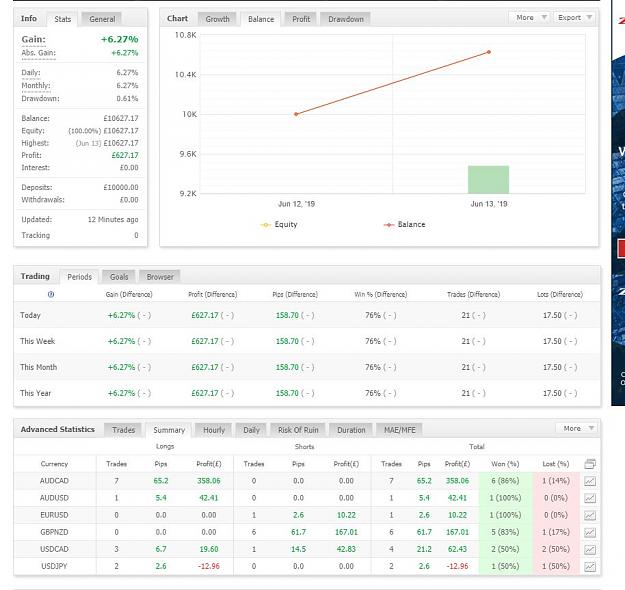The height and width of the screenshot is (590, 625).
Task: Open chart icon for AUDUSD row
Action: tap(590, 498)
